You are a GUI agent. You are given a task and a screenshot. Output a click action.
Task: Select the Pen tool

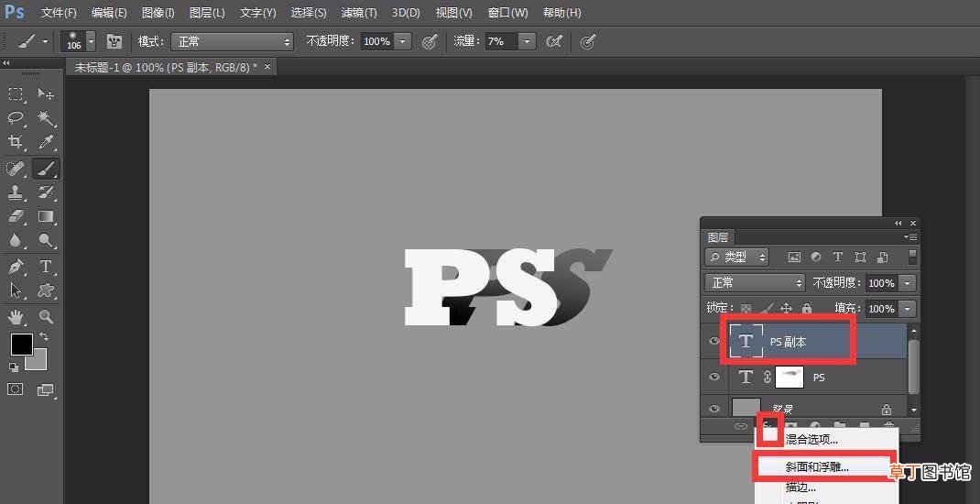[x=16, y=267]
